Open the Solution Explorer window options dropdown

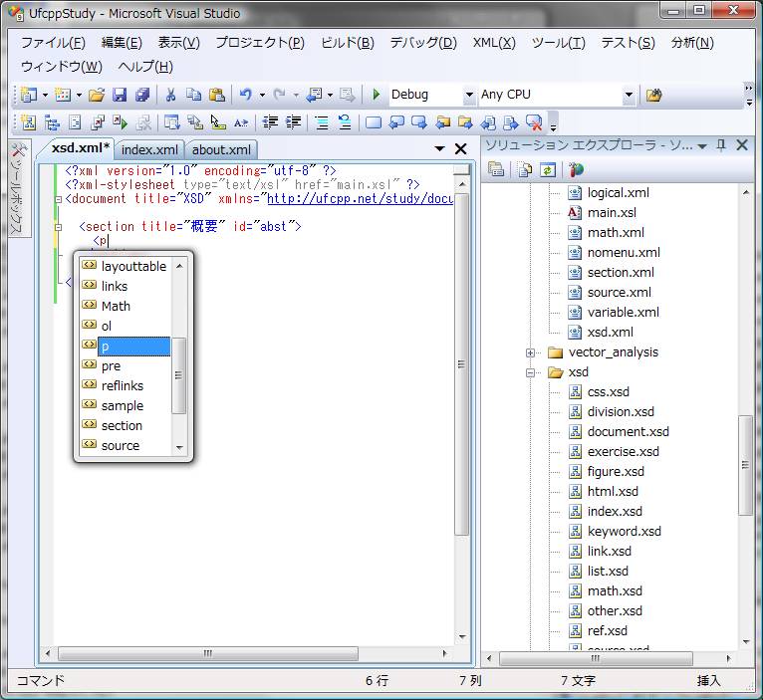click(702, 146)
